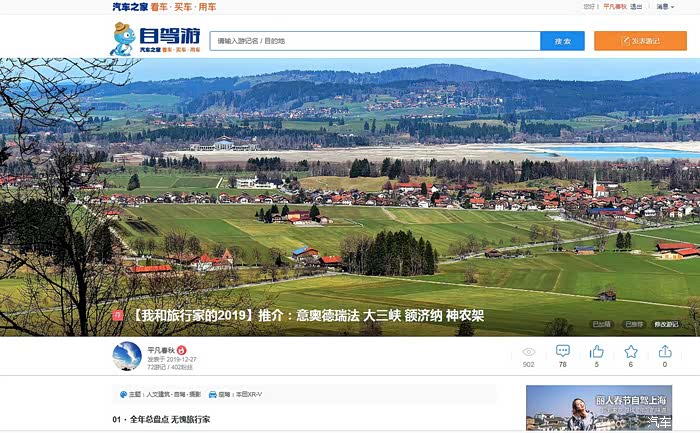Click the blue 搜索 search button
Screen dimensions: 700x433
562,41
